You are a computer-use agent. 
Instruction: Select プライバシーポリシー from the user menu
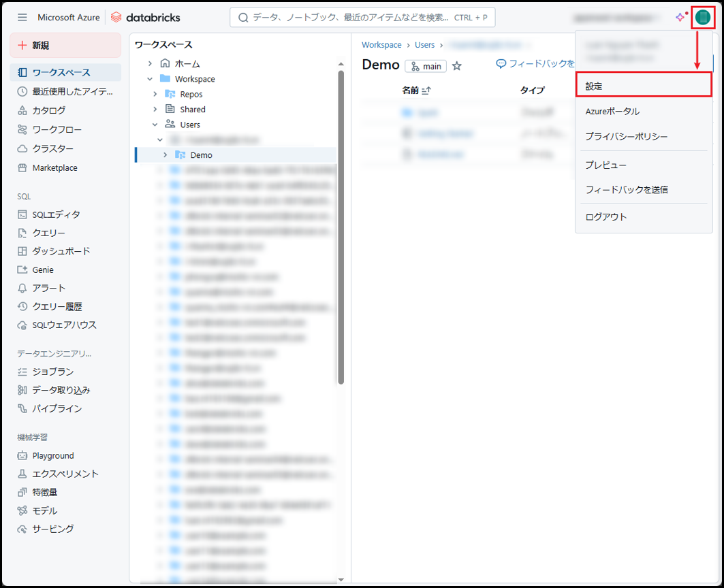pos(644,137)
